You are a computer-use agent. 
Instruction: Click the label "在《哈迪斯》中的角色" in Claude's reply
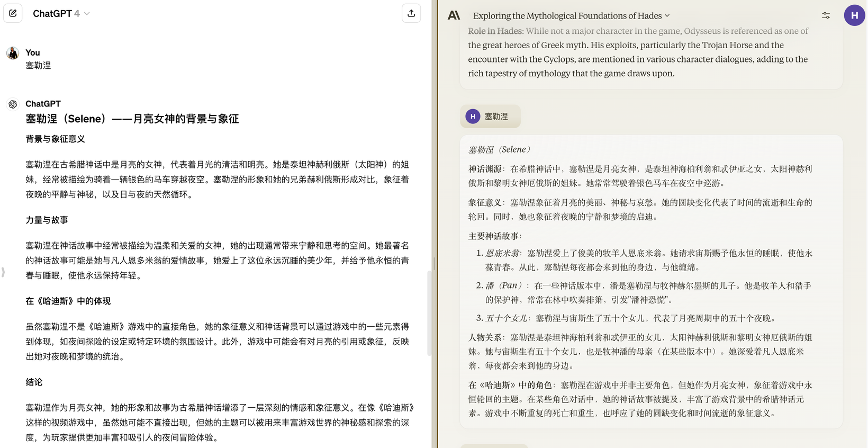point(511,386)
